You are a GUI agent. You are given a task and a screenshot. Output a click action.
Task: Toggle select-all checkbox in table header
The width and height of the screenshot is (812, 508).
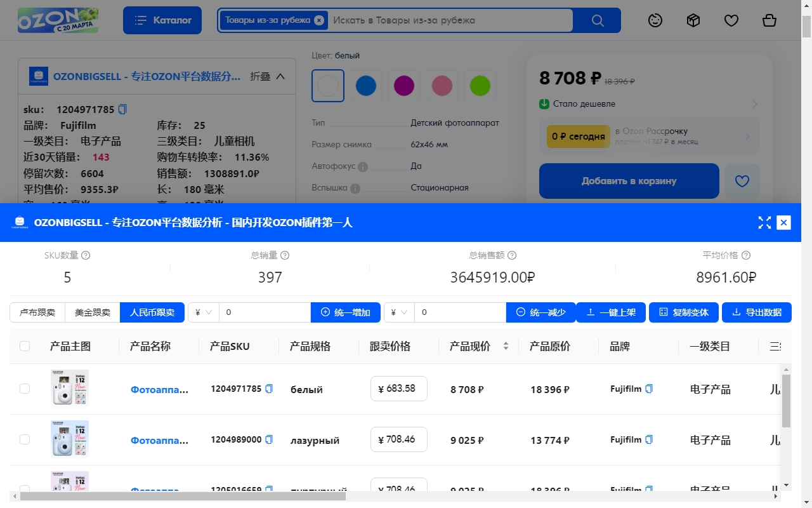click(25, 346)
